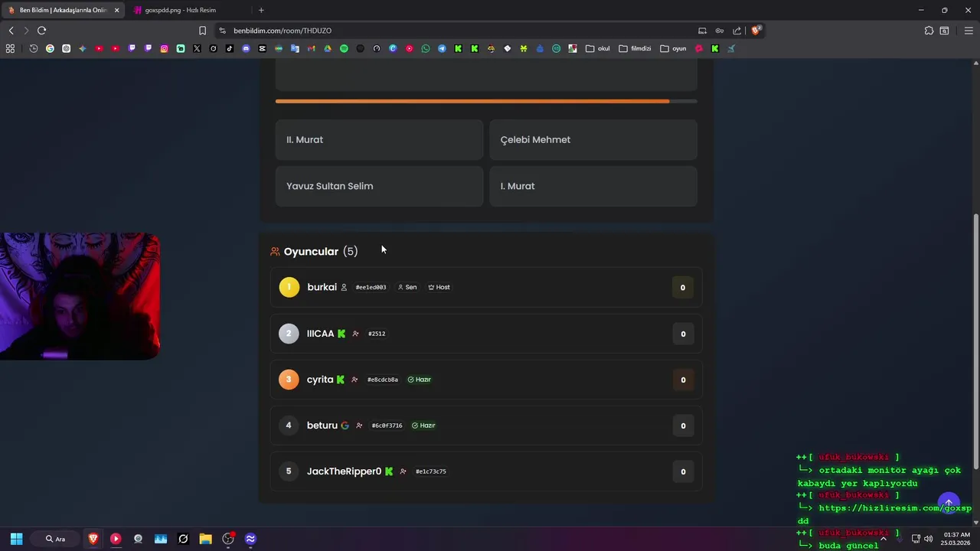Click player burkai's name
Screen dimensions: 980x551
pos(322,287)
